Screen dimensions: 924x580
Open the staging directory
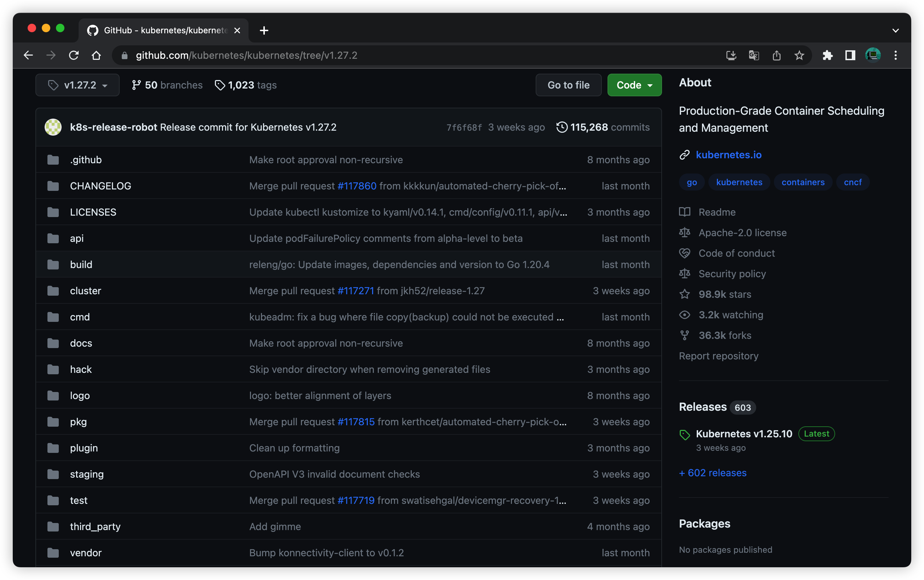tap(87, 474)
